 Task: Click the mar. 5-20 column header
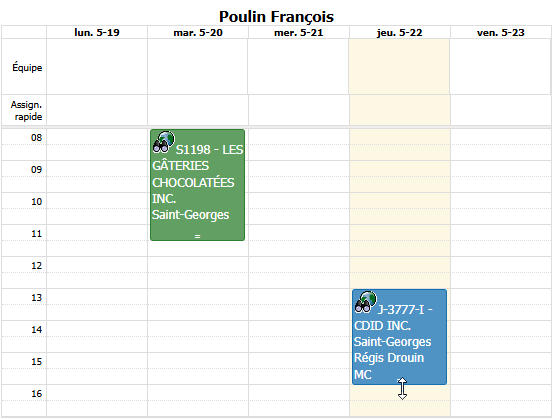coord(198,32)
